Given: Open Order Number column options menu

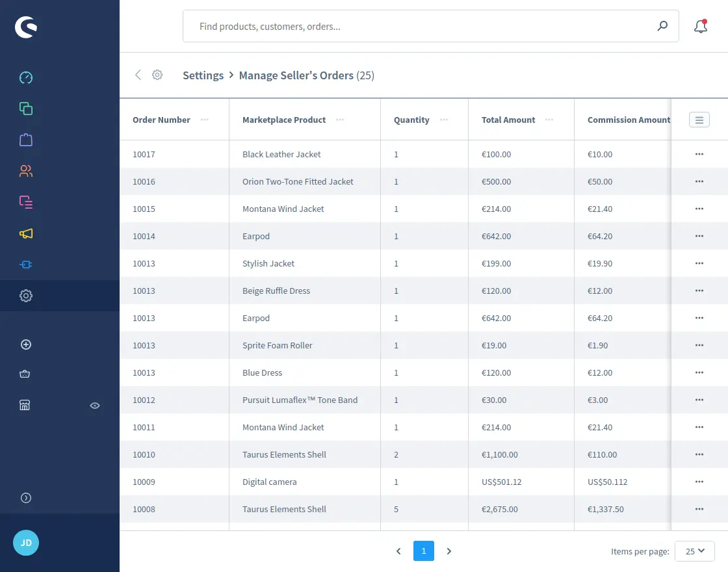Looking at the screenshot, I should tap(205, 120).
